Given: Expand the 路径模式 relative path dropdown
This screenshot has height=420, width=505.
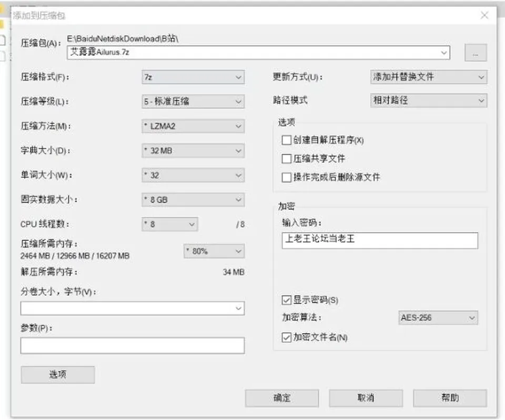Looking at the screenshot, I should point(429,101).
